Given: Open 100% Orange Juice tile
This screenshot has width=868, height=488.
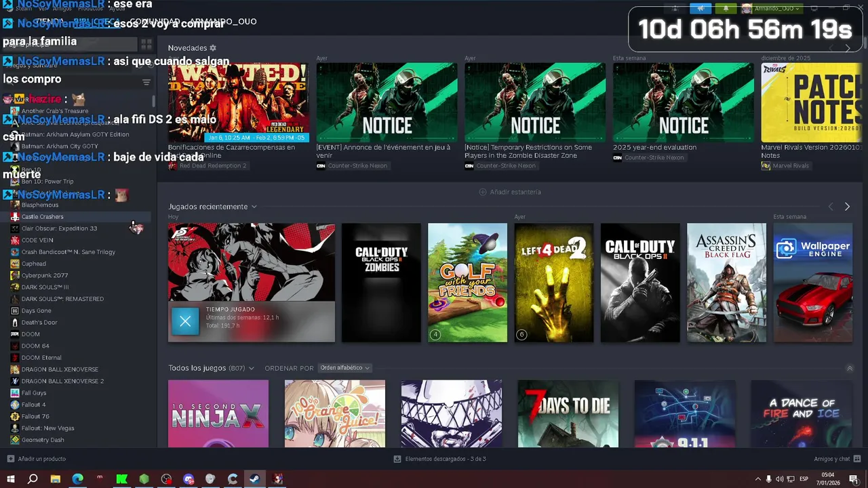Looking at the screenshot, I should pos(335,413).
